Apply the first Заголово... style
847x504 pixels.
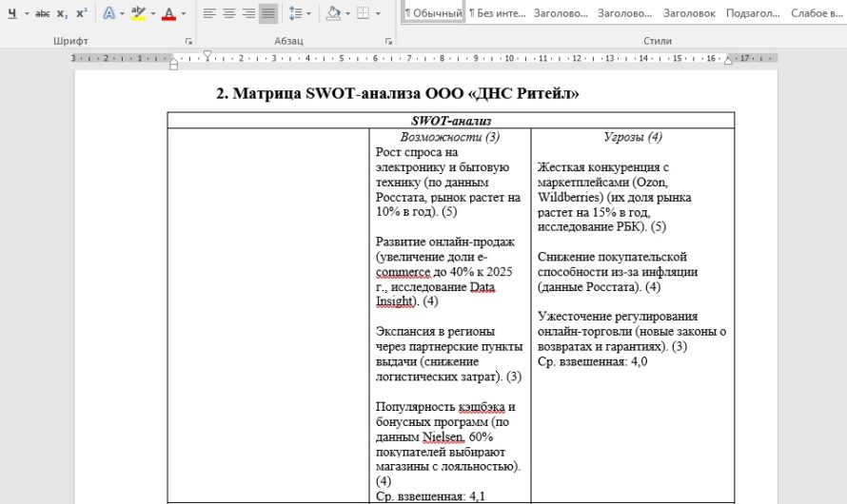point(561,13)
